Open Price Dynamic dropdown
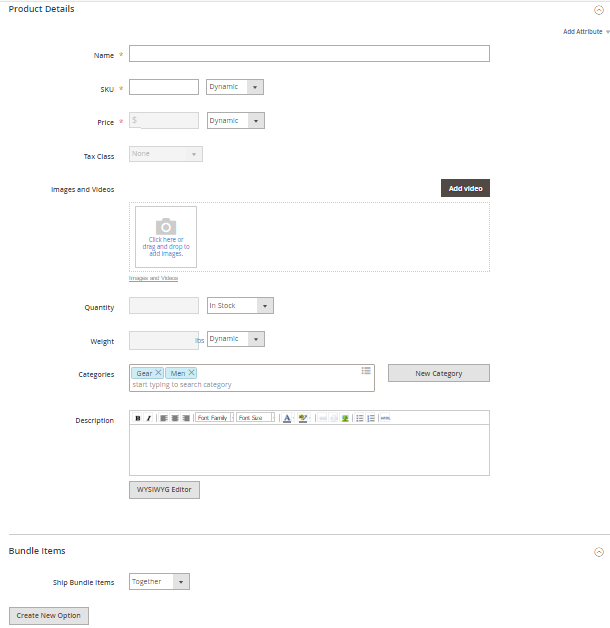This screenshot has height=628, width=610. pyautogui.click(x=236, y=121)
